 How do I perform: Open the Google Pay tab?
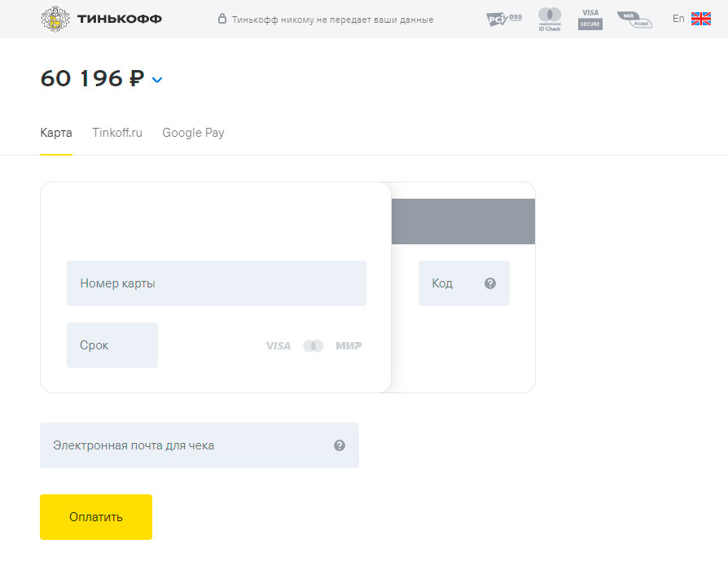pyautogui.click(x=193, y=133)
